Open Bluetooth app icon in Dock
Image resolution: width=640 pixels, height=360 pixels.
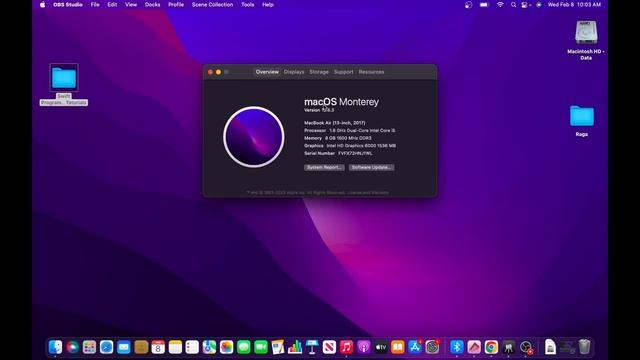pos(457,347)
